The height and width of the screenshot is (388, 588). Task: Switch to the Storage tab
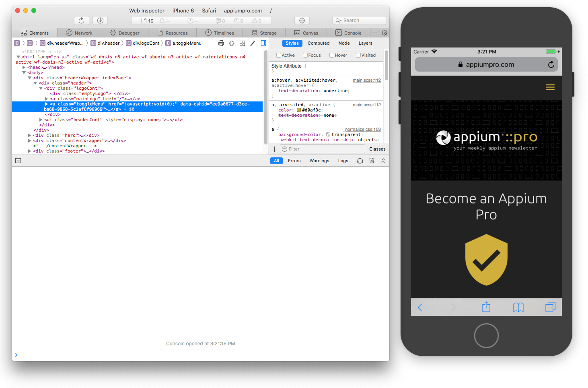(264, 33)
